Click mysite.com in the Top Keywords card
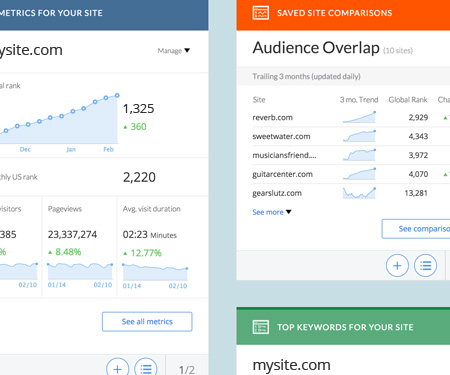This screenshot has height=375, width=450. pos(291,365)
